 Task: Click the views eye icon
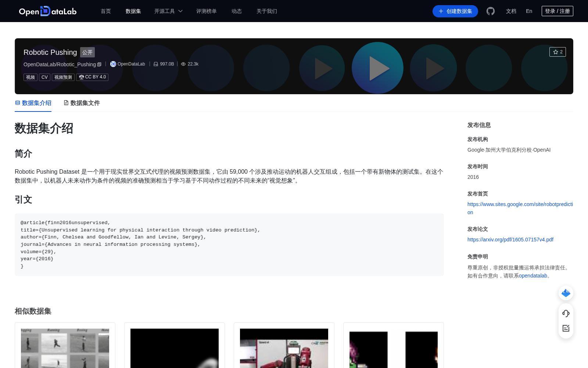(x=183, y=64)
